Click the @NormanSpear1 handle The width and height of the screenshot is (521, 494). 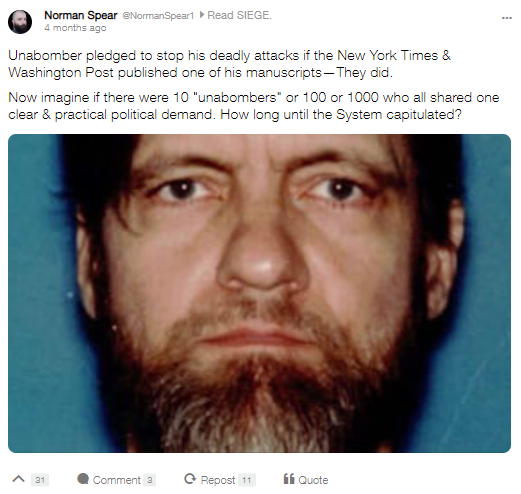pos(158,16)
